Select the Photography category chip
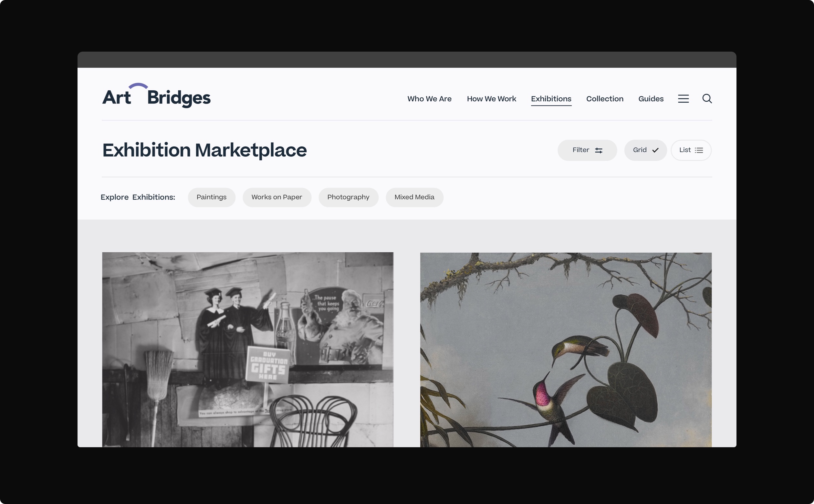814x504 pixels. (348, 197)
